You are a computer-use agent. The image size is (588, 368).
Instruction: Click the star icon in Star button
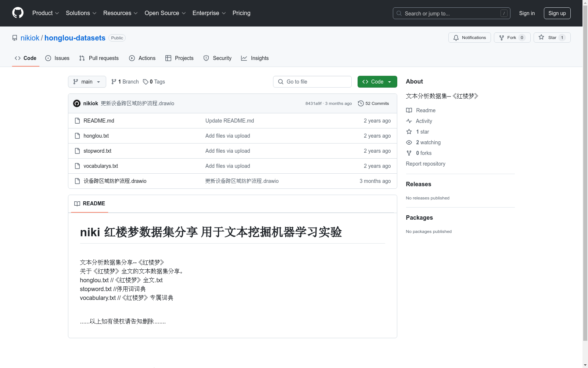[x=541, y=37]
